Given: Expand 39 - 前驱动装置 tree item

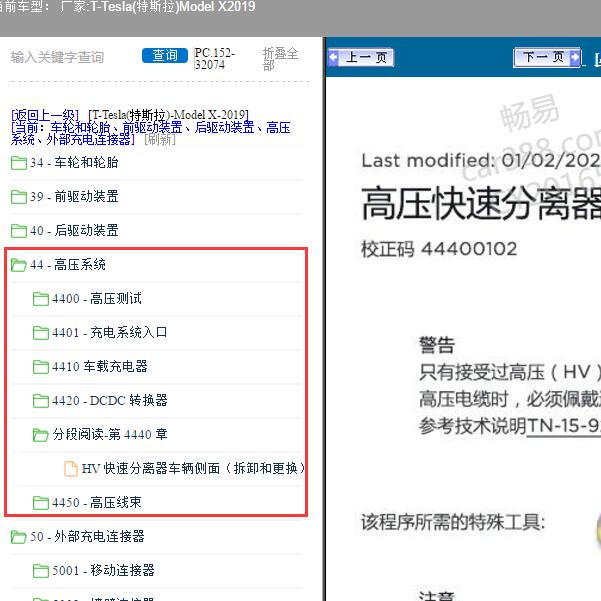Looking at the screenshot, I should point(74,197).
